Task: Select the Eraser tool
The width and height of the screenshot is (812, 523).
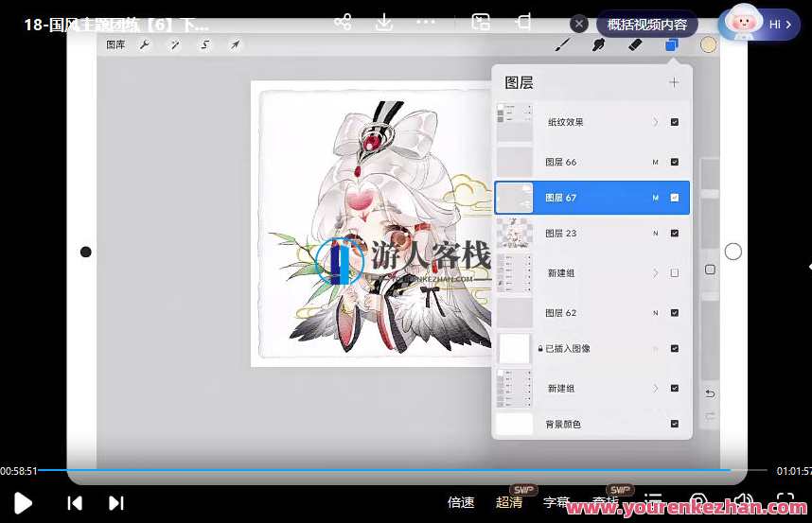Action: 635,45
